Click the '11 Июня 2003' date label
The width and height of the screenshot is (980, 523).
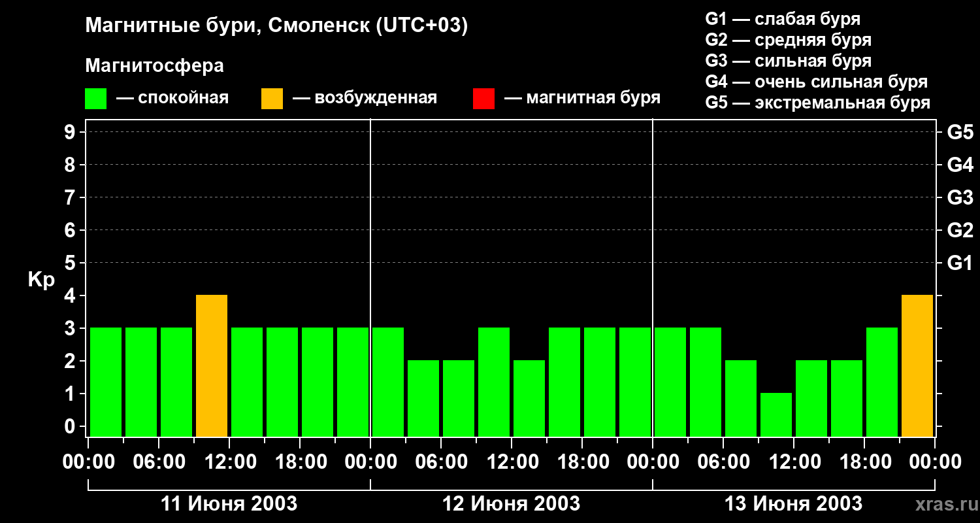pyautogui.click(x=229, y=504)
